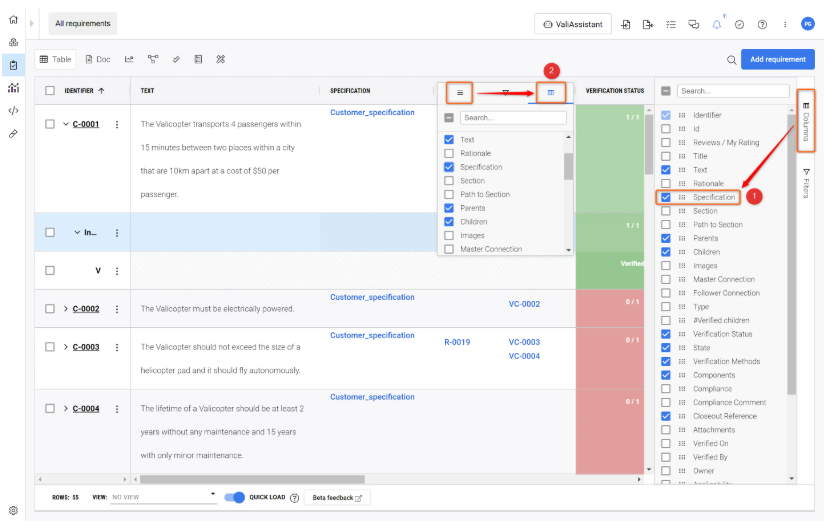Switch to the Table view tab
827x526 pixels.
pos(55,59)
